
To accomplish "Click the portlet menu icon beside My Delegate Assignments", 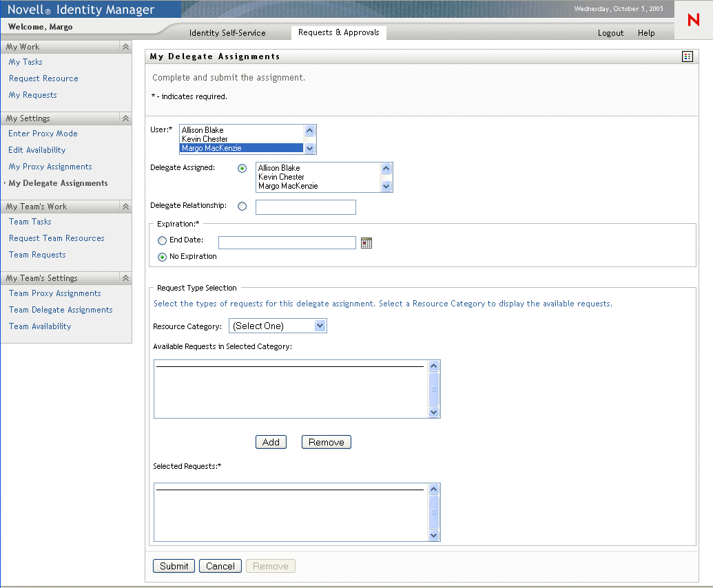I will click(x=687, y=56).
